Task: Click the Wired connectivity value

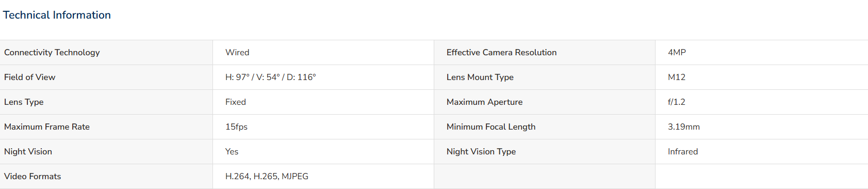Action: click(x=237, y=53)
